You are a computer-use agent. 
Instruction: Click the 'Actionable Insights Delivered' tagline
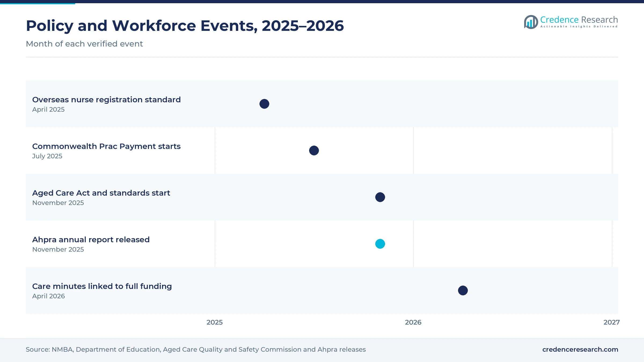click(x=579, y=27)
